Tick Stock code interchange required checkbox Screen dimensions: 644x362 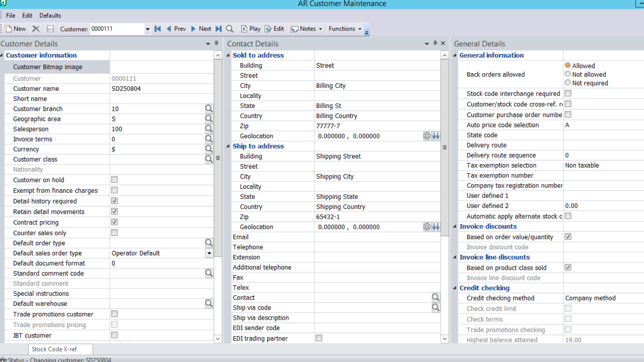click(x=568, y=93)
